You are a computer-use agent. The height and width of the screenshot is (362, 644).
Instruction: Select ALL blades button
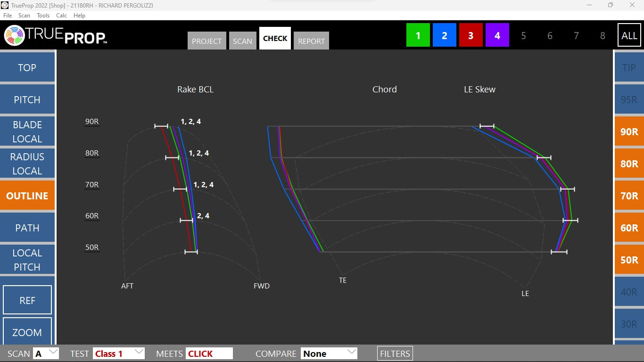click(x=629, y=35)
